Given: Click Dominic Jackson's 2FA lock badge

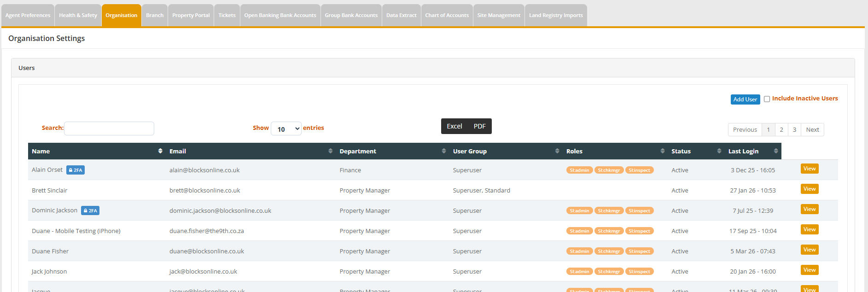Looking at the screenshot, I should (x=90, y=210).
